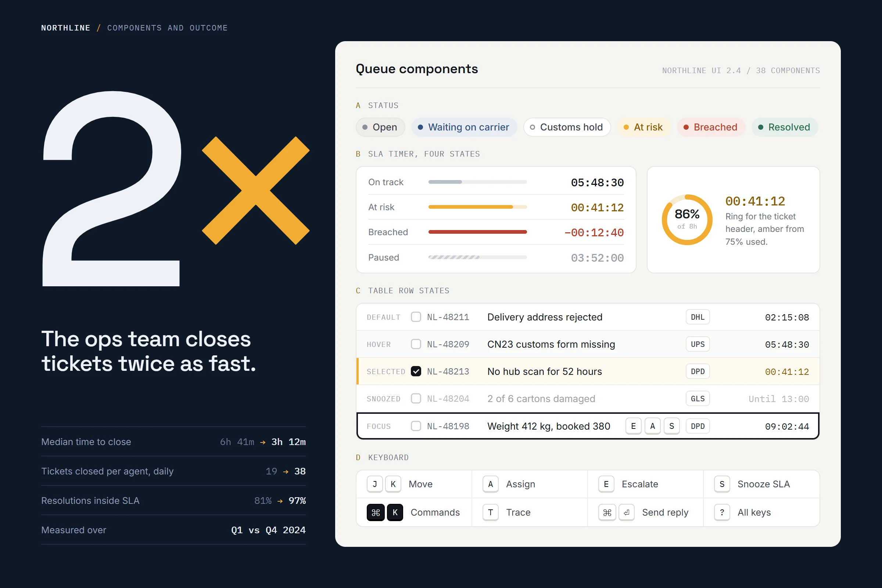Click the amber At risk progress bar

point(477,207)
